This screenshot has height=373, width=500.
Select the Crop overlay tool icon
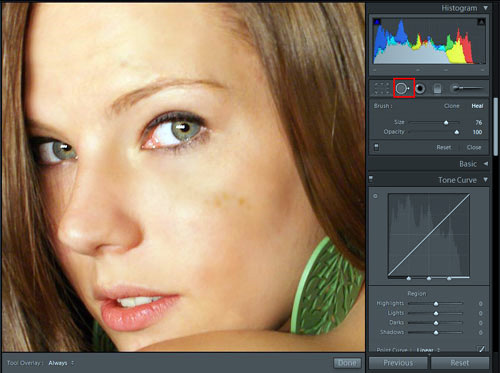pos(382,89)
